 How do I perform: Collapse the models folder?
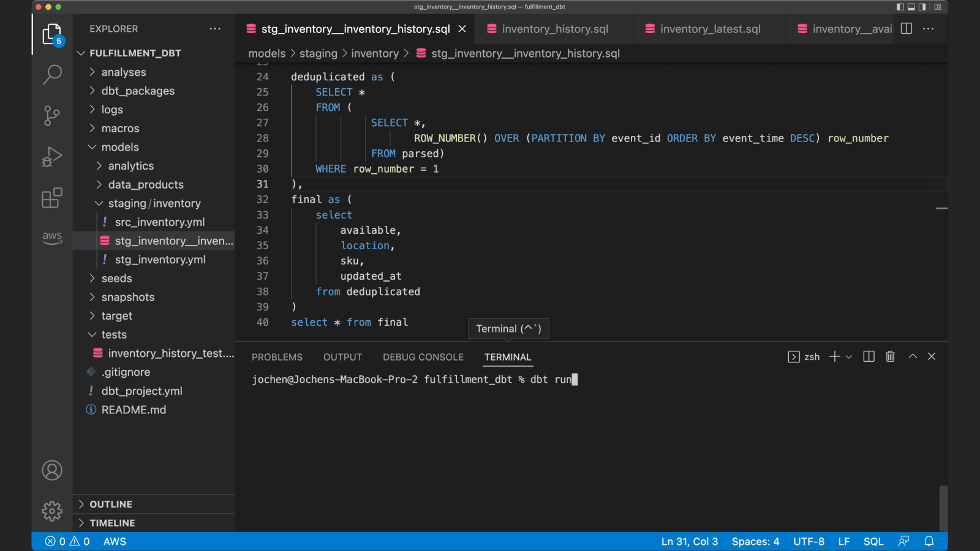153,147
